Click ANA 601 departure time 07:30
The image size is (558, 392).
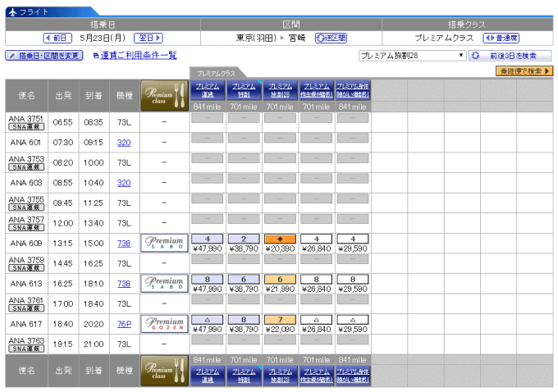point(63,143)
